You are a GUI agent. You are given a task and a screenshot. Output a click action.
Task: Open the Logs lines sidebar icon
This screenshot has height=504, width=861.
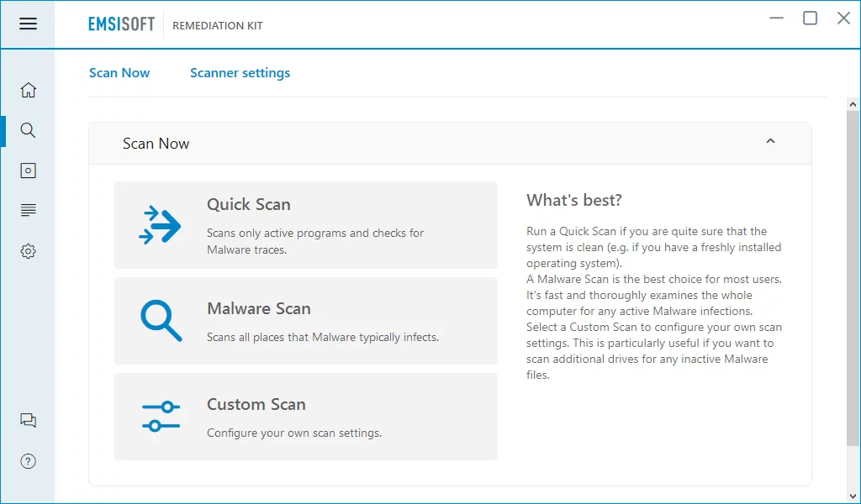(x=28, y=210)
